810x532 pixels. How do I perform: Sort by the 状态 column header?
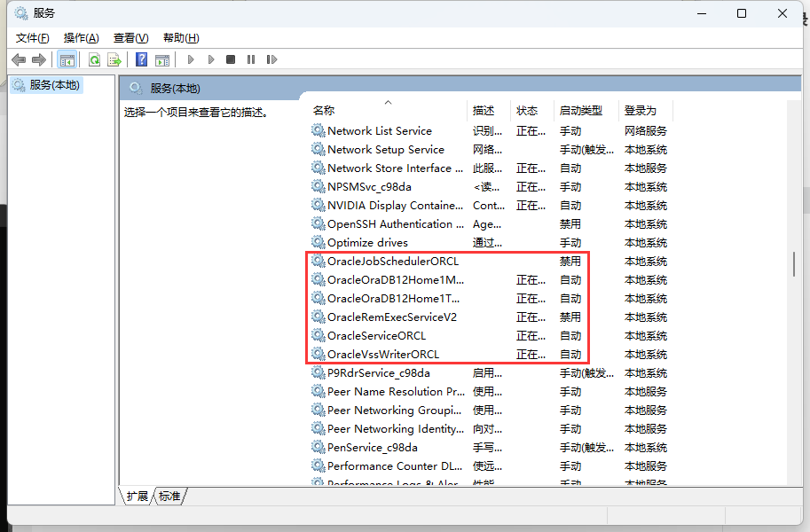(x=532, y=110)
